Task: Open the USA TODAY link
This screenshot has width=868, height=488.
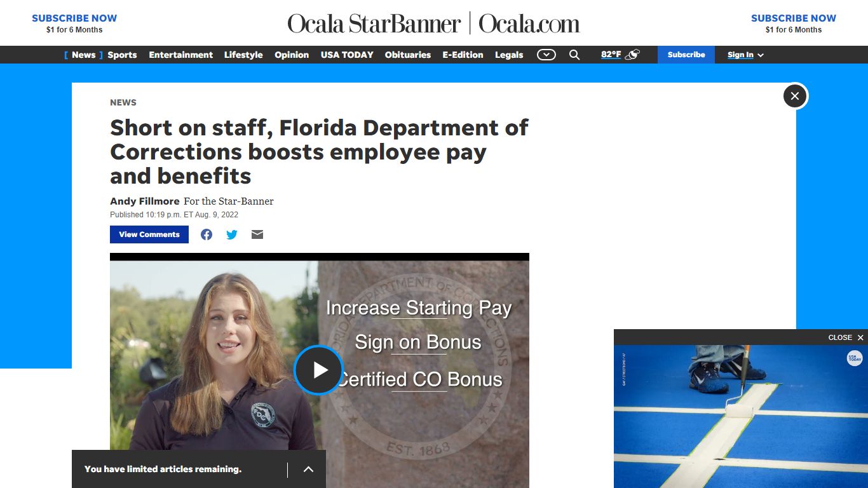Action: click(x=347, y=55)
